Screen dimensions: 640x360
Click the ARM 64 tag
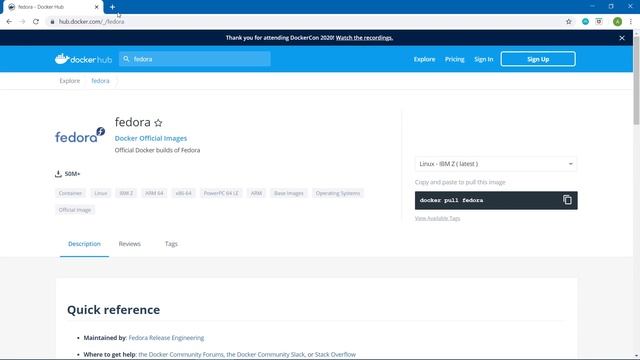point(154,193)
